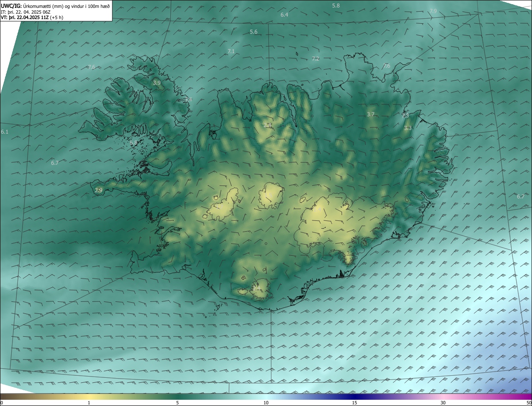Click the 6.4 value label

284,15
